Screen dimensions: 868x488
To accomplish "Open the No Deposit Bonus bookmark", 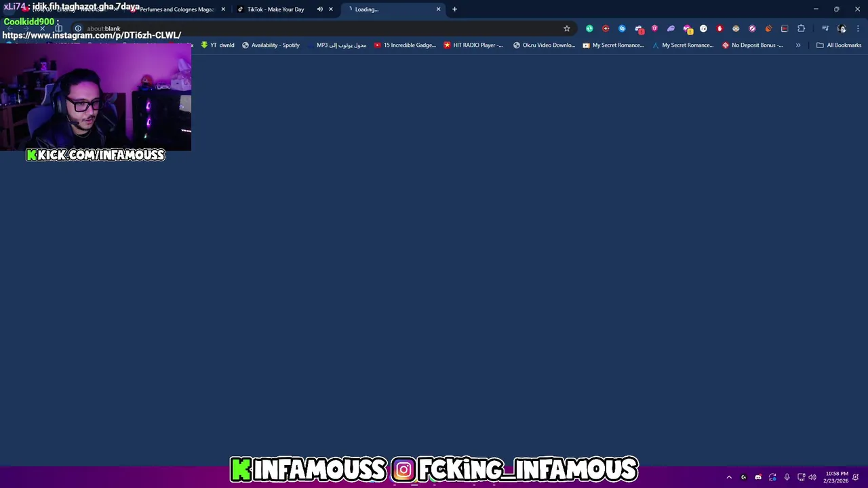I will click(x=753, y=45).
